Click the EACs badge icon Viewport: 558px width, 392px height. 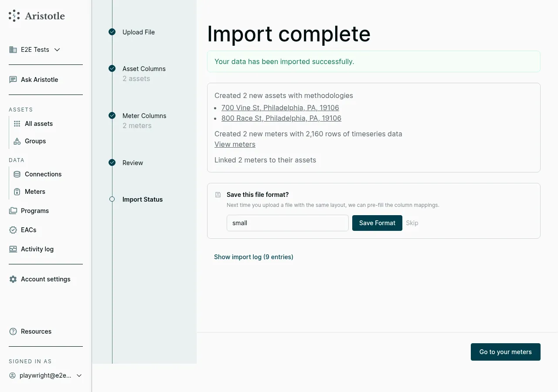(13, 230)
